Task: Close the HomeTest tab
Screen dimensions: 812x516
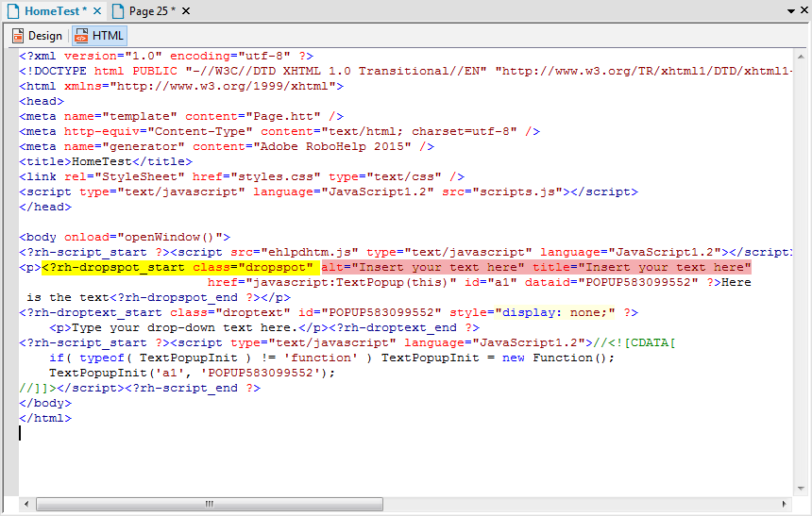Action: (x=97, y=11)
